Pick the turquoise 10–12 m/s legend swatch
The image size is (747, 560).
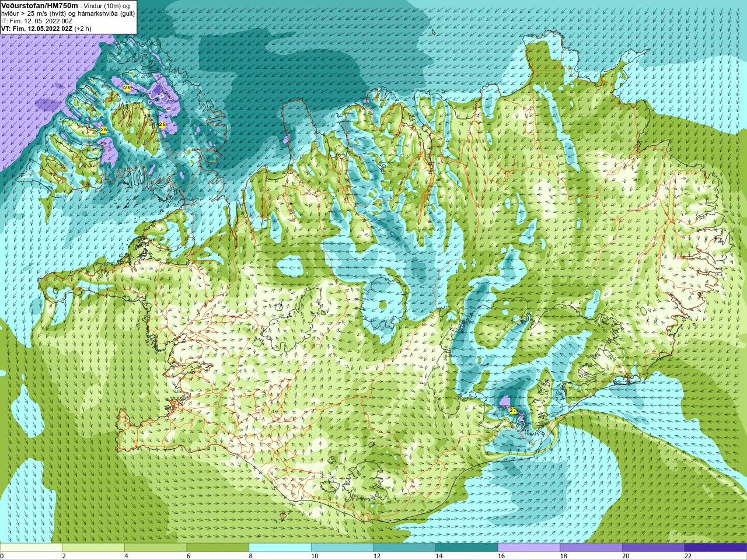[342, 548]
